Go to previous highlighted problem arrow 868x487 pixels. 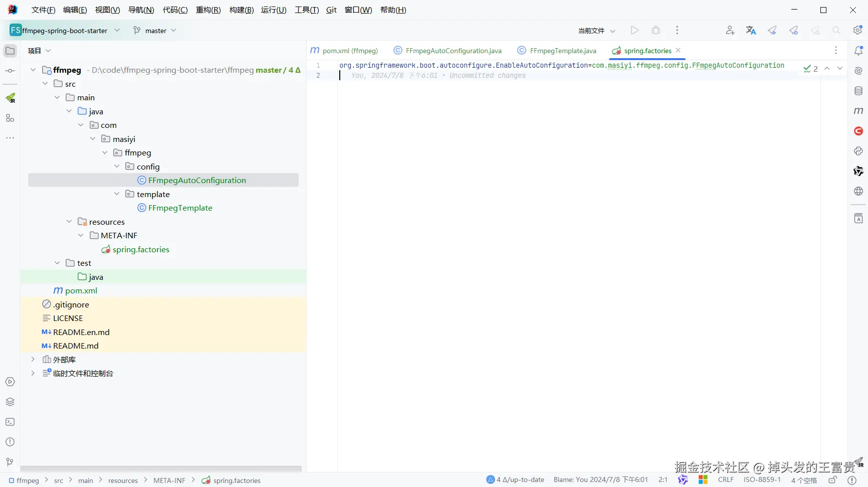point(827,69)
